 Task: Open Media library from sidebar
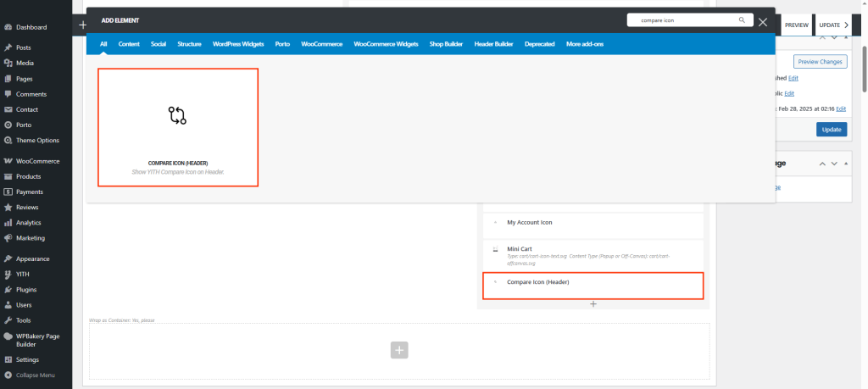(x=25, y=63)
